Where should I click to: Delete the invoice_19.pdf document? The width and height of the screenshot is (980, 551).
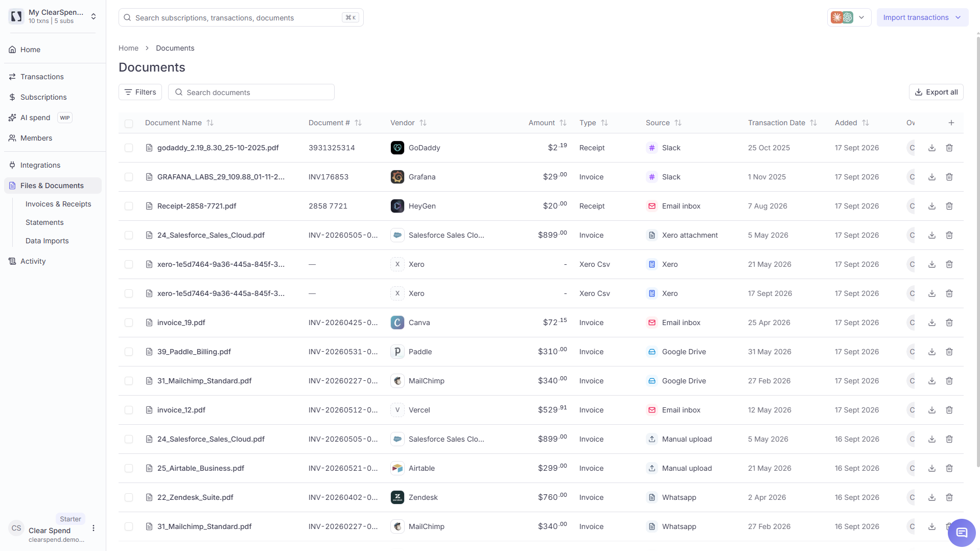pos(949,323)
